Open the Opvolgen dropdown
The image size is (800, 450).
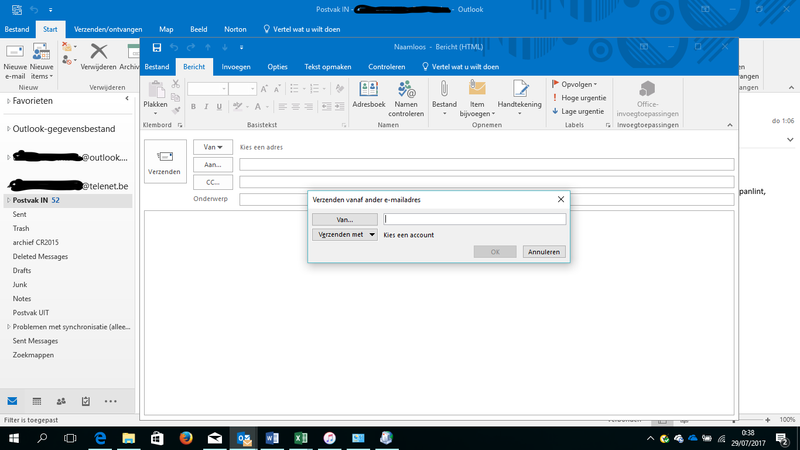[x=574, y=84]
